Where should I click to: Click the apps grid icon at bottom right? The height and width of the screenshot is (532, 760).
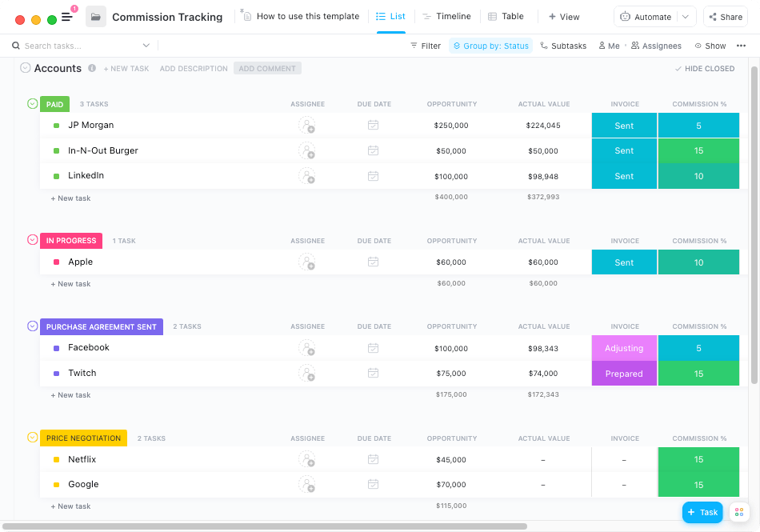pyautogui.click(x=739, y=512)
